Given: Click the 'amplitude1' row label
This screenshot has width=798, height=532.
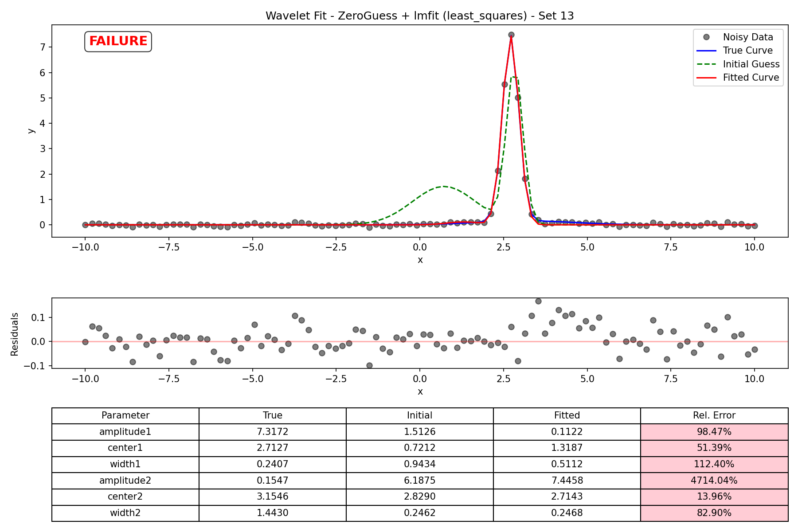Looking at the screenshot, I should pyautogui.click(x=125, y=432).
